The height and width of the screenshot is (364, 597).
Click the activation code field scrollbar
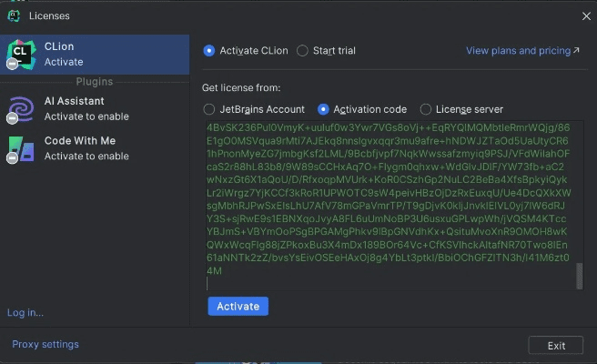[578, 275]
